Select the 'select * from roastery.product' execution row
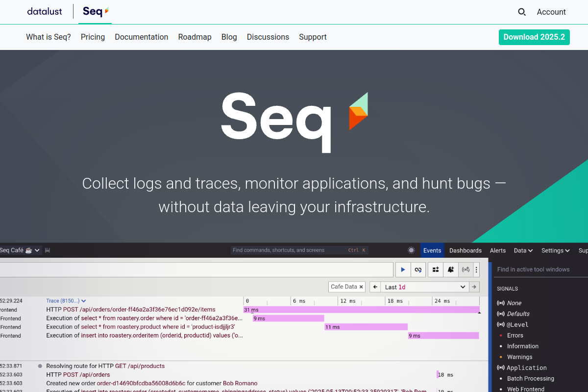 tap(141, 327)
